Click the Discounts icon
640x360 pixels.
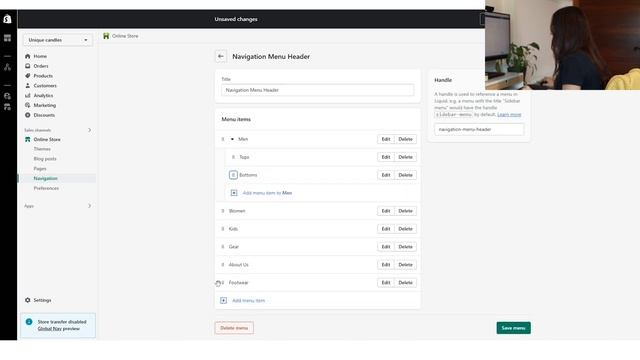coord(28,115)
